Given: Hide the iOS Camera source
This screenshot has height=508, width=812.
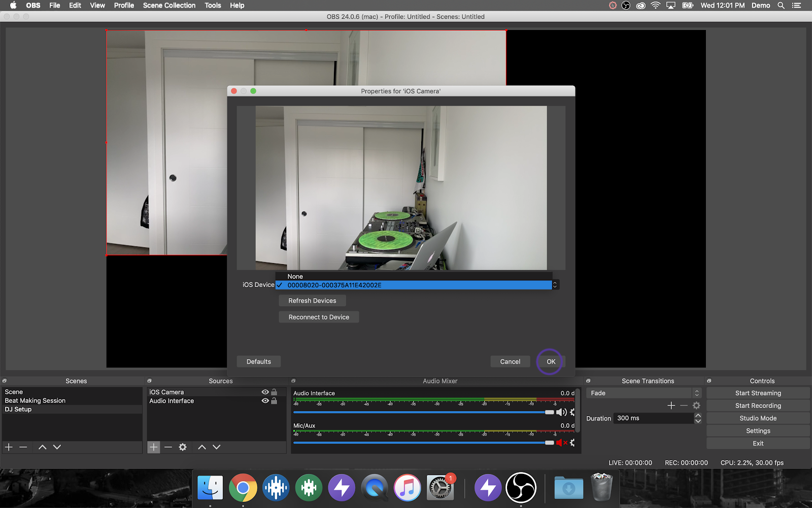Looking at the screenshot, I should (265, 392).
